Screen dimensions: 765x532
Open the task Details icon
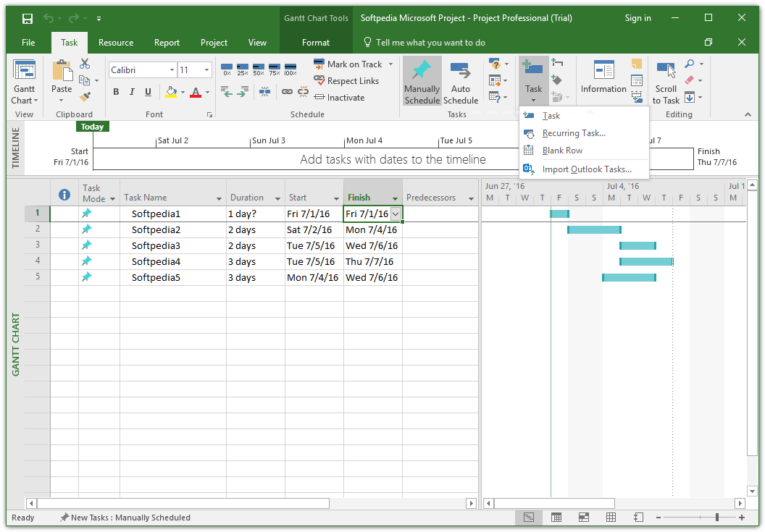point(636,80)
